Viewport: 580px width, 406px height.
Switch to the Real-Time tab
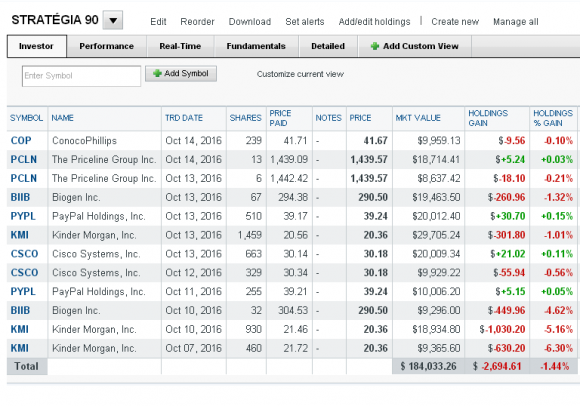(x=180, y=46)
